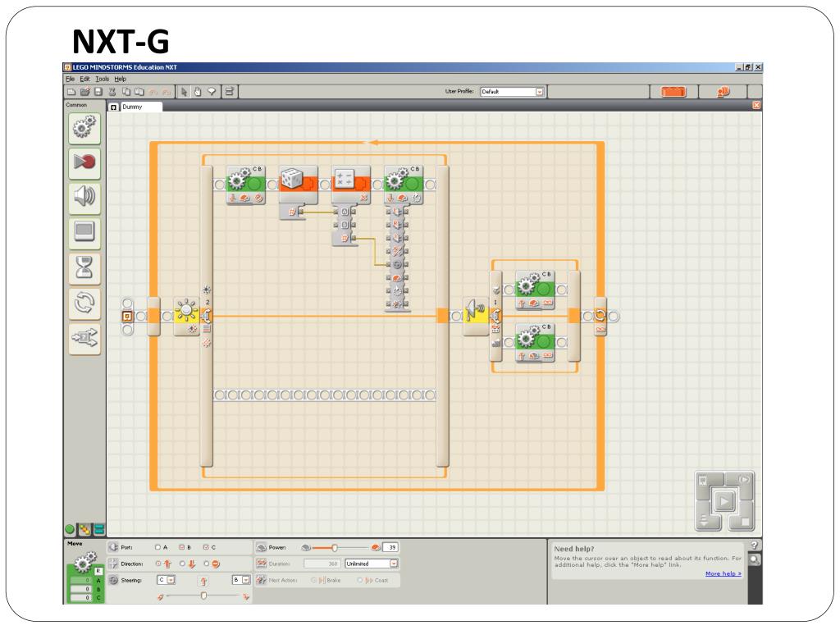
Task: Uncheck the Port C checkbox
Action: (x=206, y=547)
